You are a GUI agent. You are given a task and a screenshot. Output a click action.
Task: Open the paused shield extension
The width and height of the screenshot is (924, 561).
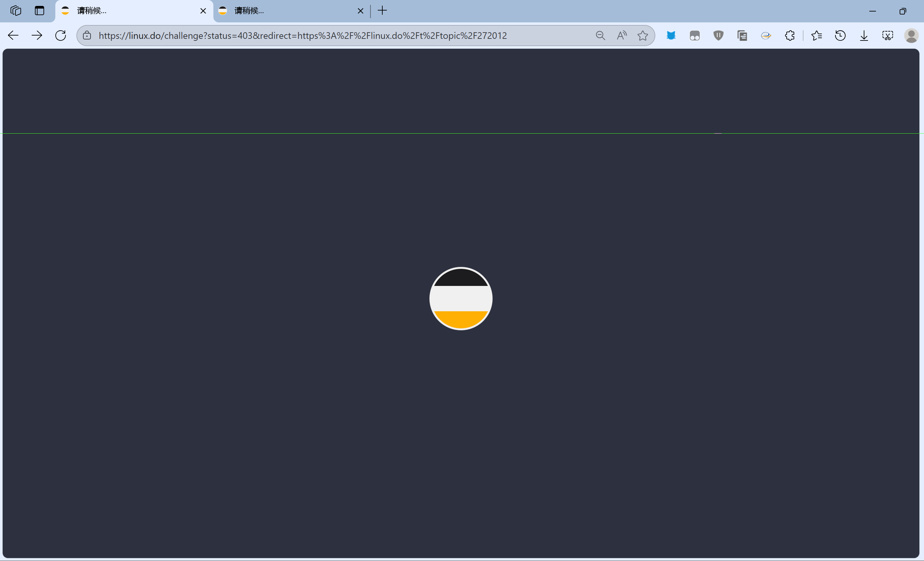coord(718,36)
